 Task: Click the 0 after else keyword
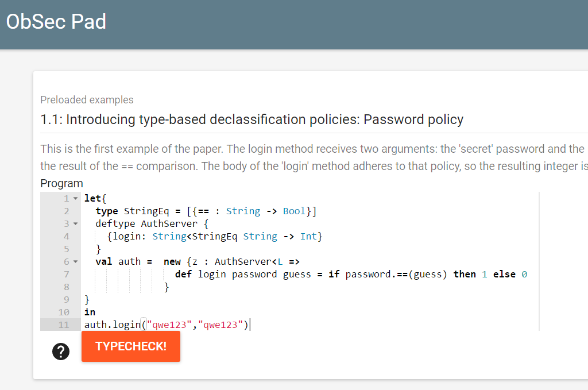click(524, 275)
